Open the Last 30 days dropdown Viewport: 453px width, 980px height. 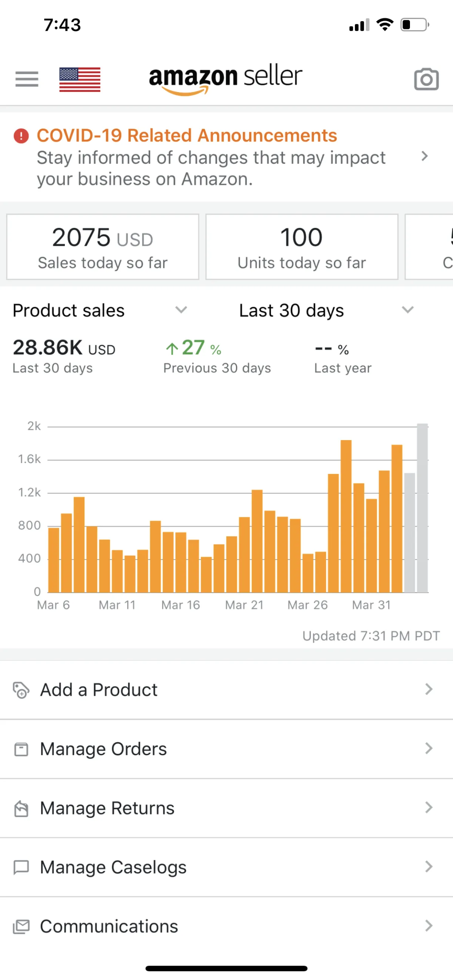pyautogui.click(x=407, y=310)
